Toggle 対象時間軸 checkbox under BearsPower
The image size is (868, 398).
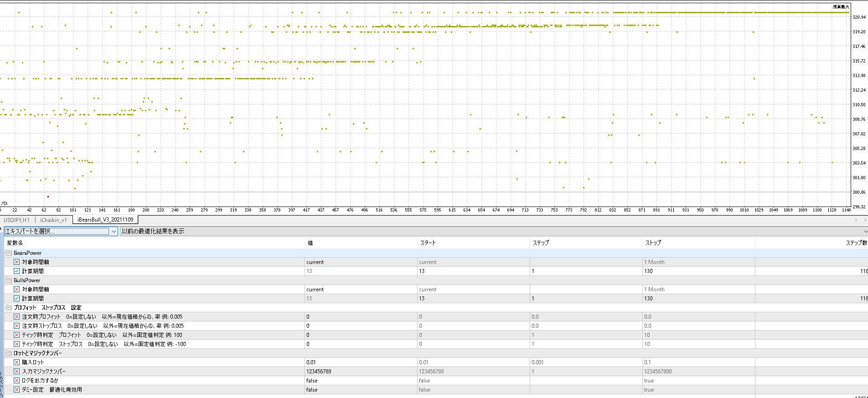tap(16, 262)
